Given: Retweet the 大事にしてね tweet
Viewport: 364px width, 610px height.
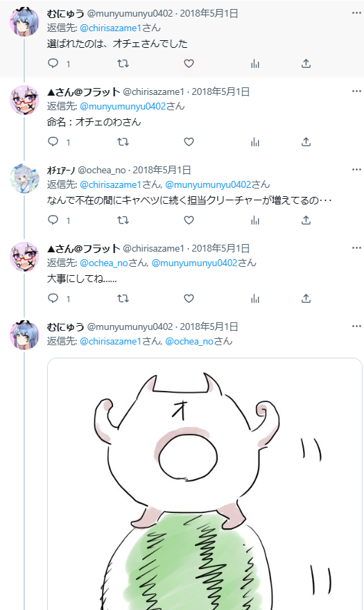Looking at the screenshot, I should point(123,298).
